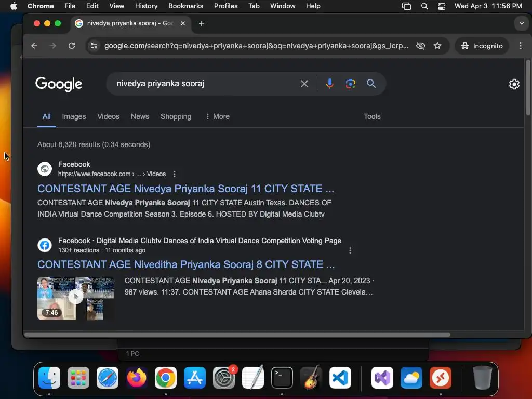Open the Trash in the Dock

click(x=483, y=378)
